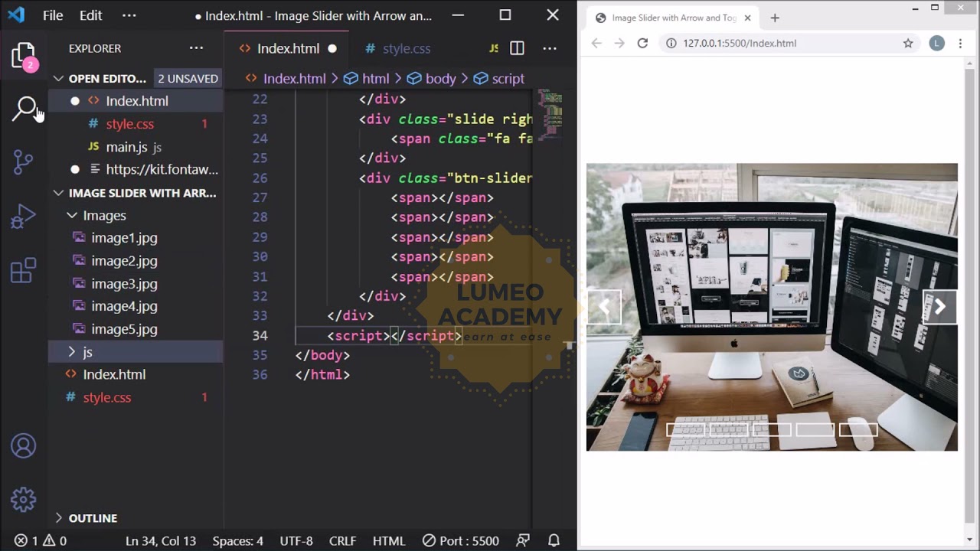Select the fontawesome kit entry in Open Editors
Screen dimensions: 980x551
(162, 170)
